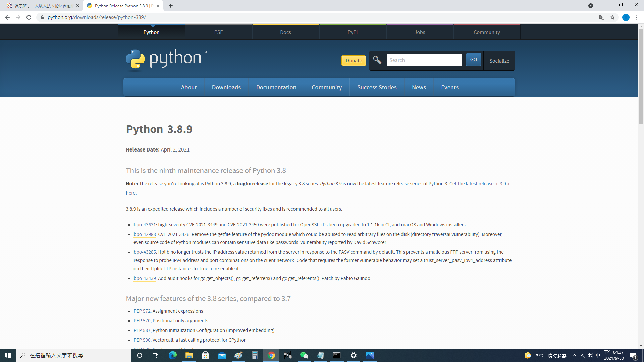This screenshot has height=362, width=644.
Task: Select the PSF top navigation tab
Action: click(x=218, y=32)
